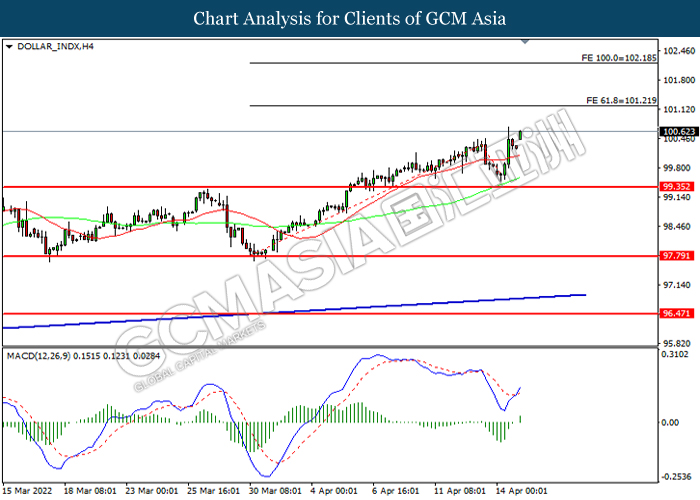This screenshot has height=500, width=700.
Task: Click the 11 Apr 08:01 time label
Action: 460,491
